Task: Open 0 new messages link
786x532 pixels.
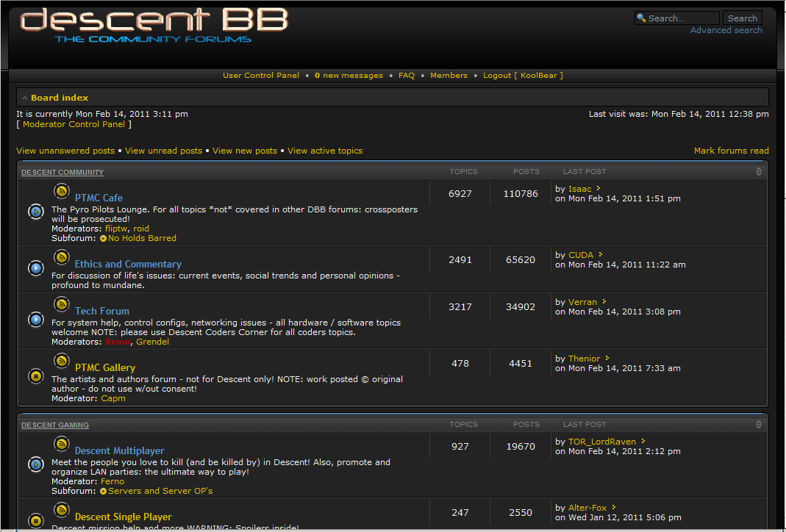Action: coord(349,75)
